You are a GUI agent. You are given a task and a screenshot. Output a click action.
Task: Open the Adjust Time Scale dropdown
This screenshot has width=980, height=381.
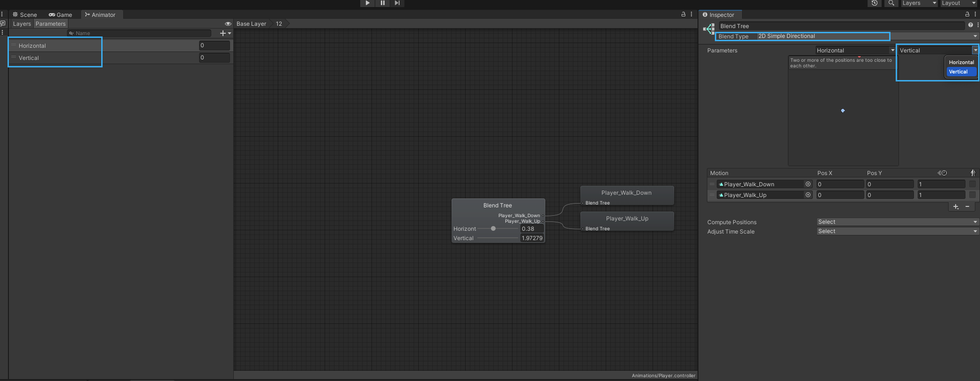point(897,231)
